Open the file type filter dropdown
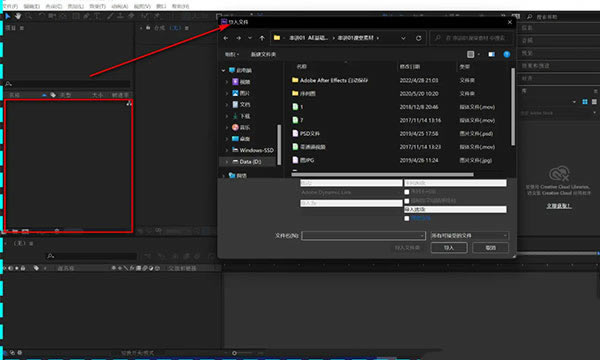 pos(470,236)
